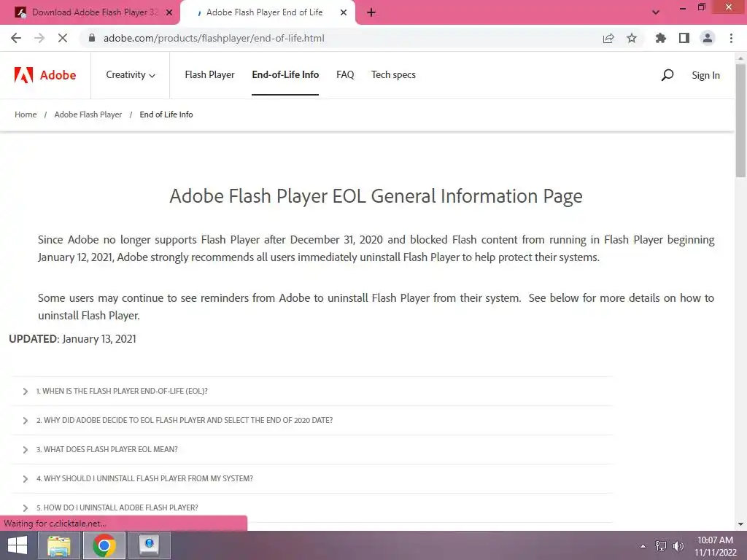Open File Explorer from the taskbar
Image resolution: width=747 pixels, height=560 pixels.
(x=59, y=545)
